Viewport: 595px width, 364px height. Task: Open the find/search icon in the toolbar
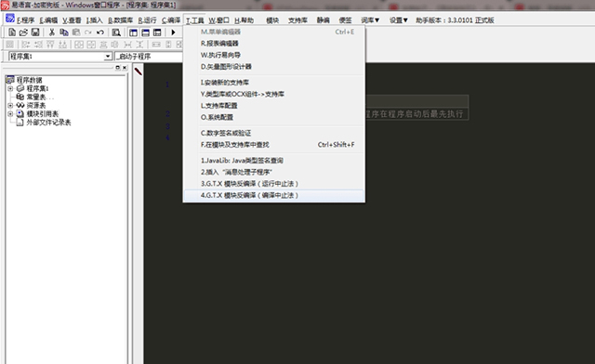(116, 32)
